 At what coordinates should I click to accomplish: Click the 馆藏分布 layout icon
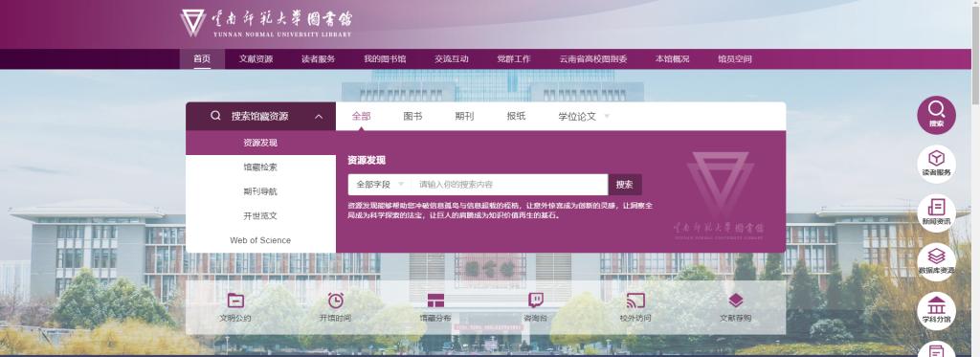435,301
